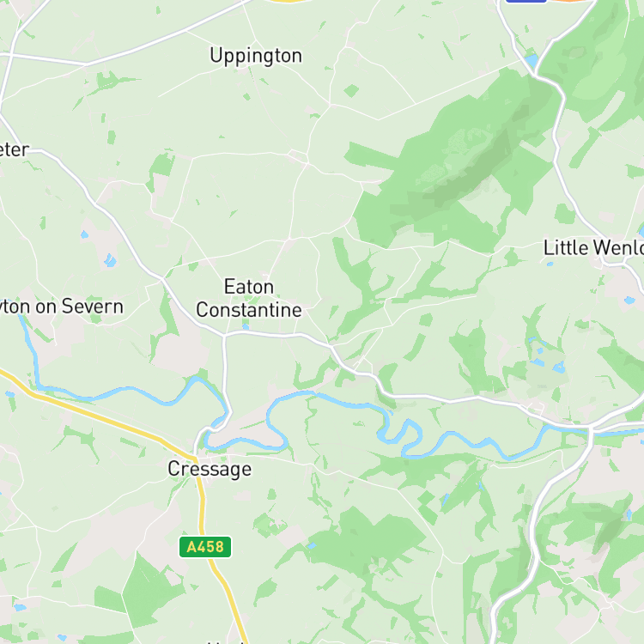Click the blue lake beside top-right road junction
This screenshot has height=644, width=644.
(532, 61)
